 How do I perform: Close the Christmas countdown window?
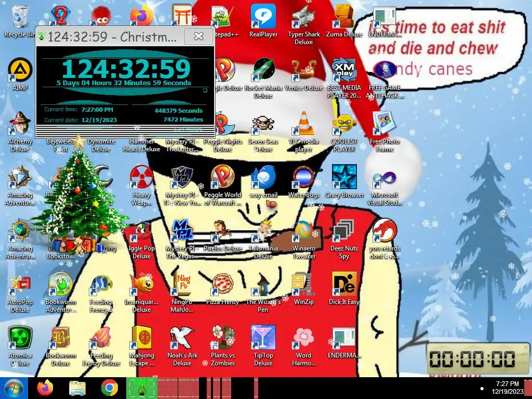(198, 36)
